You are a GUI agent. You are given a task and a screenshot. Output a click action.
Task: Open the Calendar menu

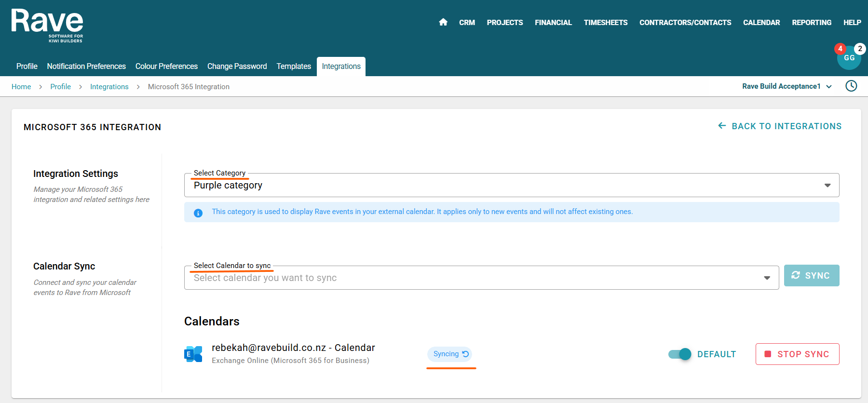[761, 23]
